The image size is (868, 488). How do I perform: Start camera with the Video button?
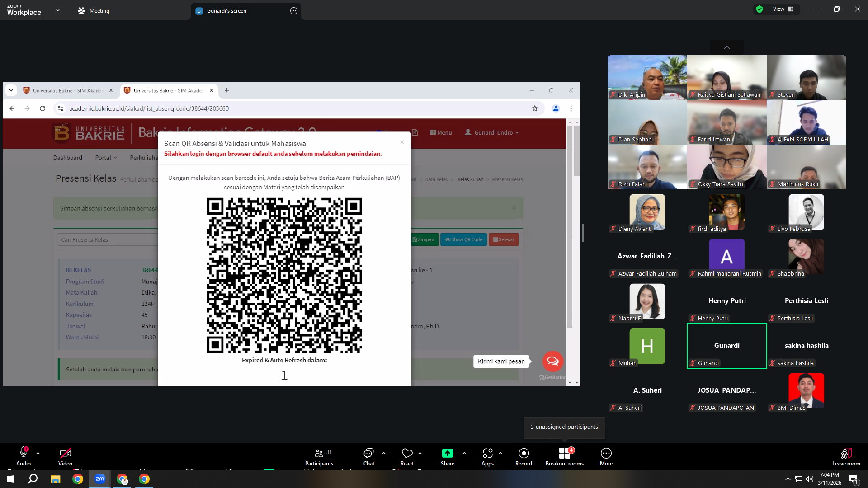[65, 456]
